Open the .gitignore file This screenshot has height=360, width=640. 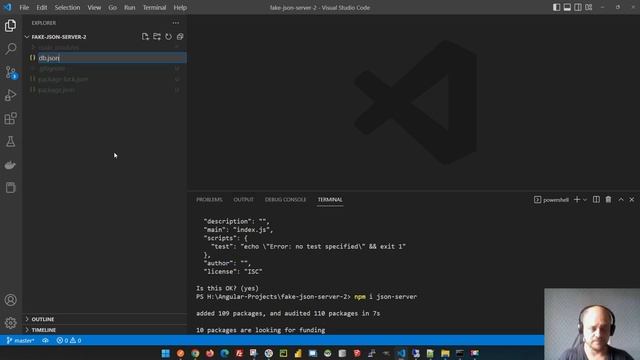[105, 69]
